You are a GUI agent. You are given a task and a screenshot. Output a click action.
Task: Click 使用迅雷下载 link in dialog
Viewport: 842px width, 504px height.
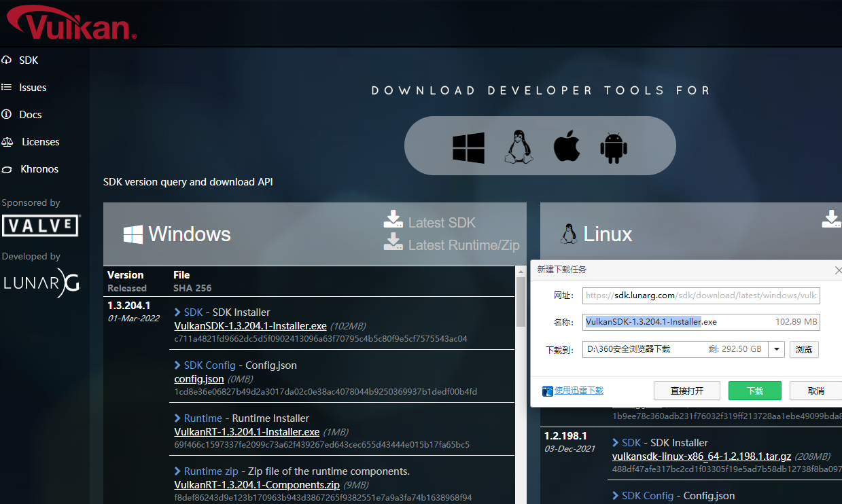pos(579,391)
